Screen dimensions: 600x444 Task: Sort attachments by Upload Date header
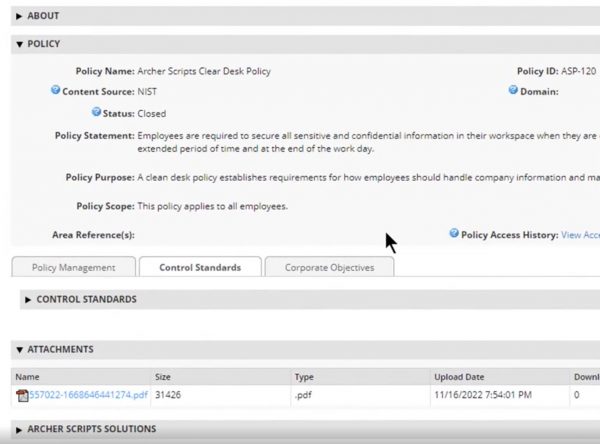pyautogui.click(x=459, y=377)
